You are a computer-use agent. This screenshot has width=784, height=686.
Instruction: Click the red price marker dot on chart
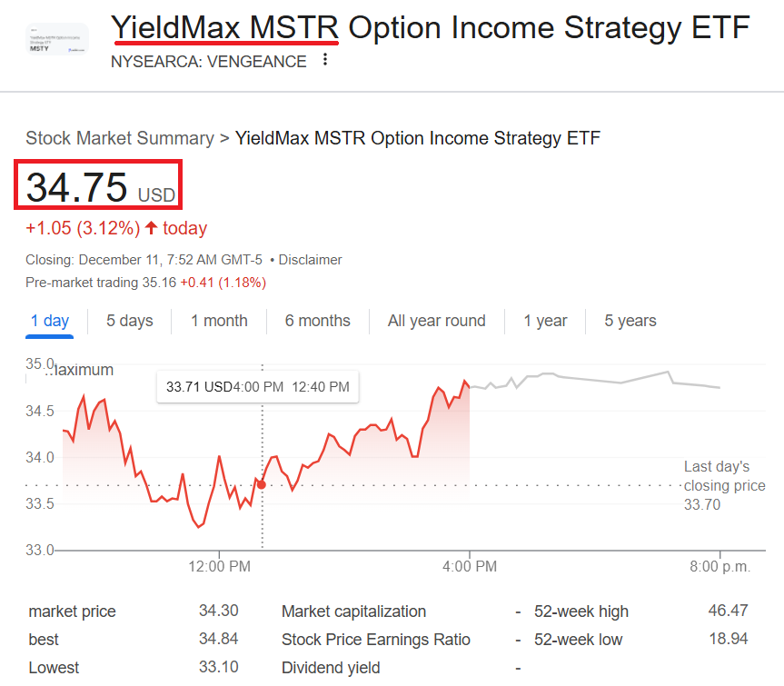coord(262,484)
